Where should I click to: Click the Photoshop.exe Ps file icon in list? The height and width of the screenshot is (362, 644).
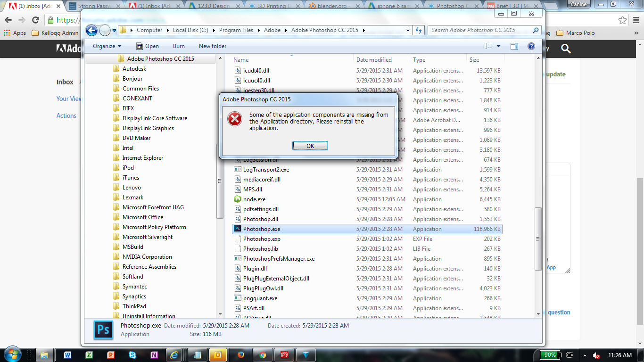(x=238, y=229)
